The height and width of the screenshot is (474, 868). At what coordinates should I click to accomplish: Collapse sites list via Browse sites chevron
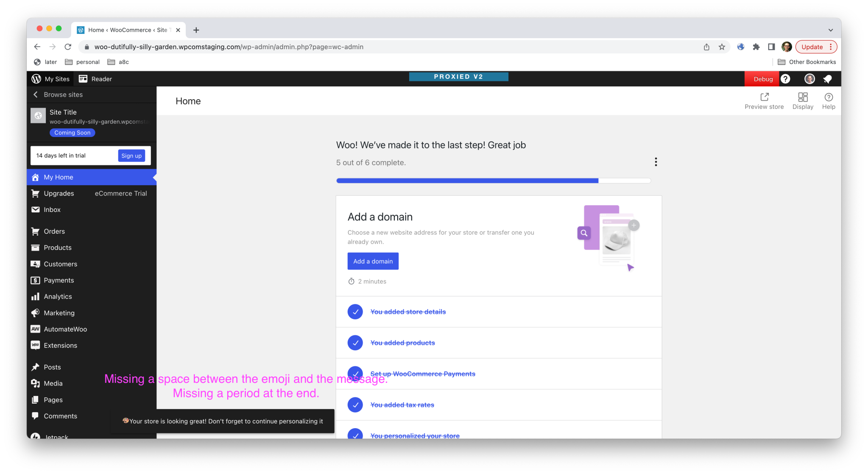(x=36, y=95)
